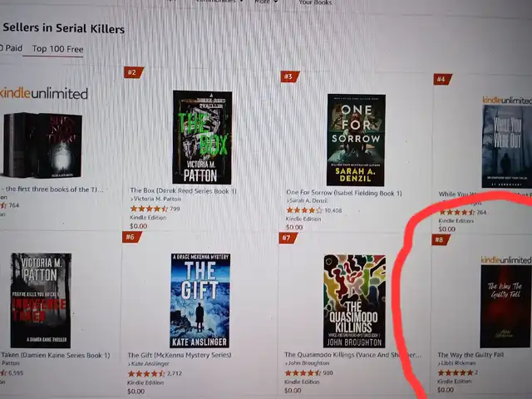Screen dimensions: 532x399
Task: Open the Top 100 Paid tab
Action: (x=11, y=48)
